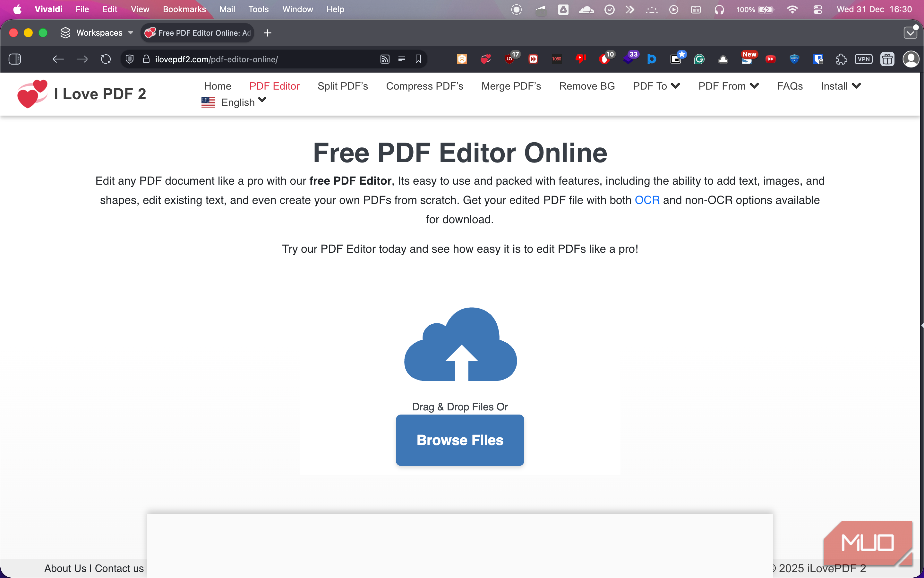924x578 pixels.
Task: Open the English language selector
Action: [x=234, y=102]
